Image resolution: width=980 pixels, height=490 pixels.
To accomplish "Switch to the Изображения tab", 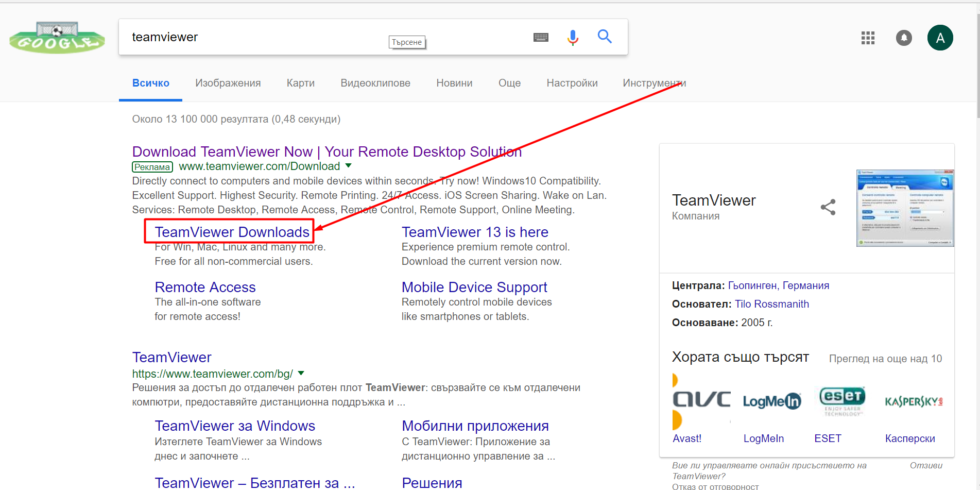I will click(228, 83).
